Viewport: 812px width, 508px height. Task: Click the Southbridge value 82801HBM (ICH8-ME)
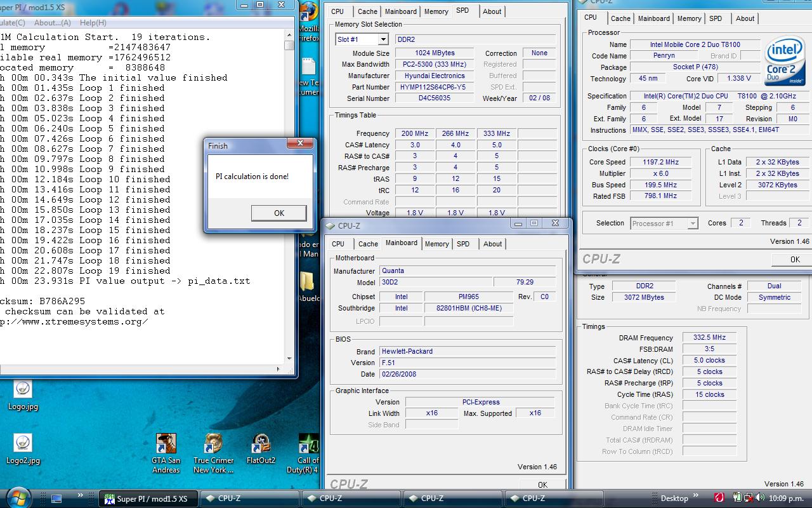[x=468, y=308]
